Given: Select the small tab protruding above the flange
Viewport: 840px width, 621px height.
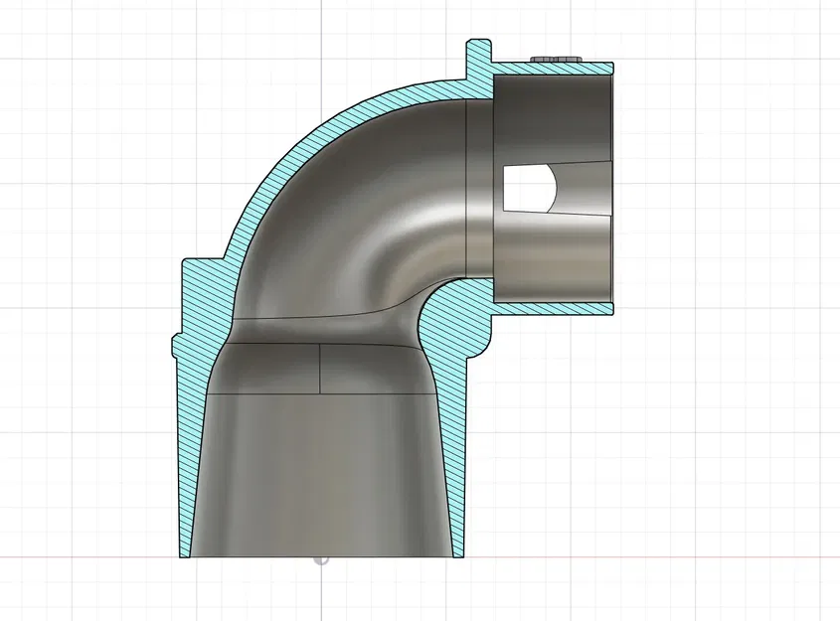Looking at the screenshot, I should (477, 50).
